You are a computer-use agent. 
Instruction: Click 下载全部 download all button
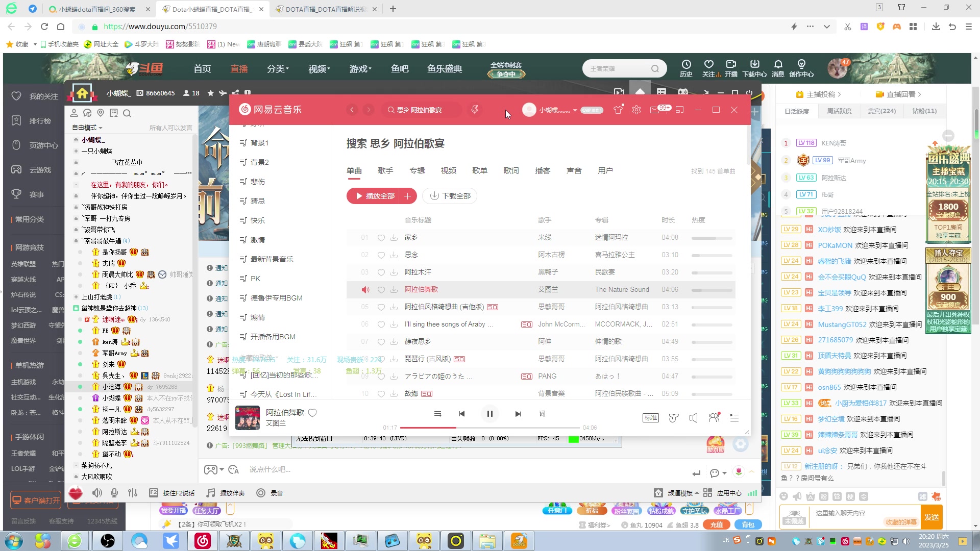pos(450,196)
